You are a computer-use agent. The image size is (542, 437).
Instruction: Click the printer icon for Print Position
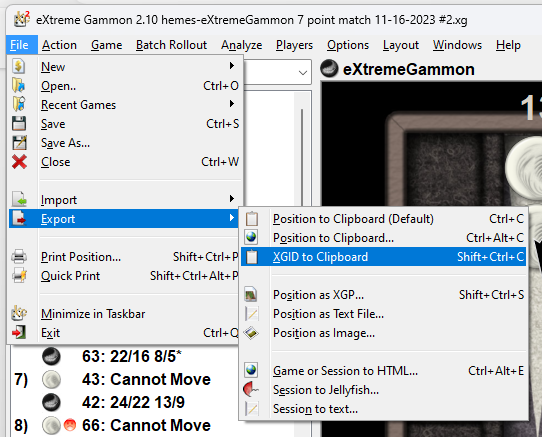coord(19,257)
